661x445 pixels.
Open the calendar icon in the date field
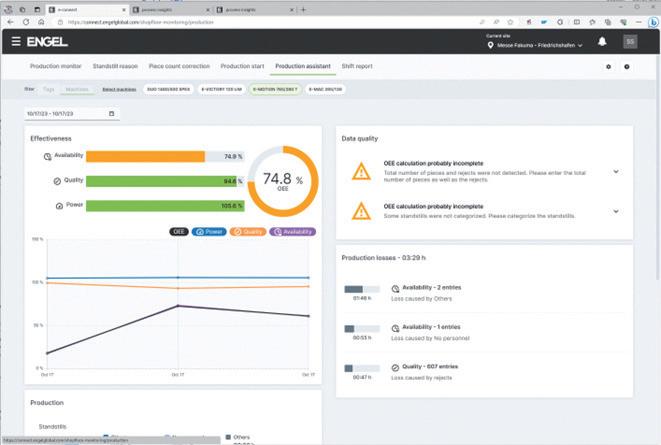111,113
